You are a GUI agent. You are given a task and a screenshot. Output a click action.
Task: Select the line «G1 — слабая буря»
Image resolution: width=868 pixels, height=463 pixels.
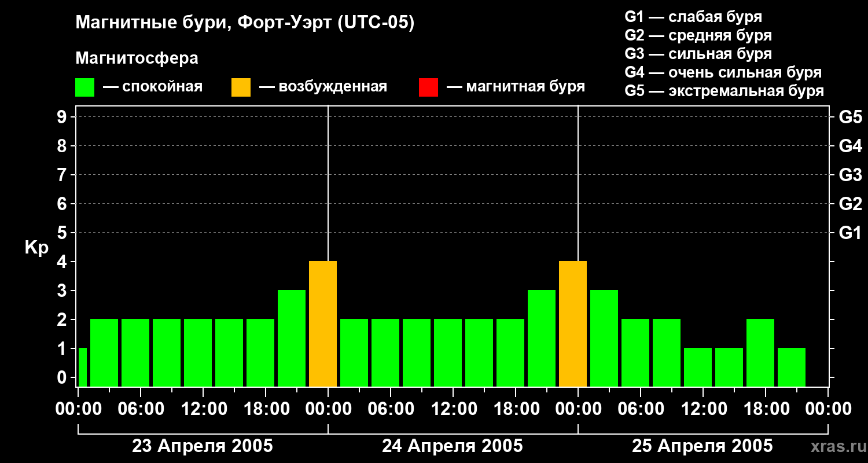693,17
